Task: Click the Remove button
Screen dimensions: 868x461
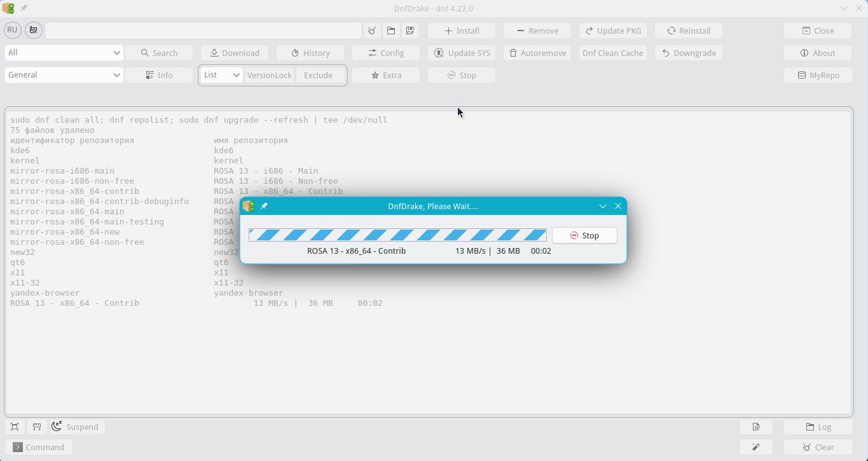Action: click(537, 31)
